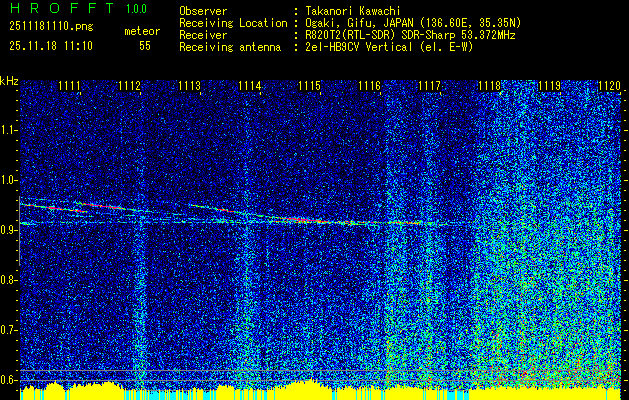This screenshot has width=629, height=400.
Task: Click the Observer label
Action: 203,11
